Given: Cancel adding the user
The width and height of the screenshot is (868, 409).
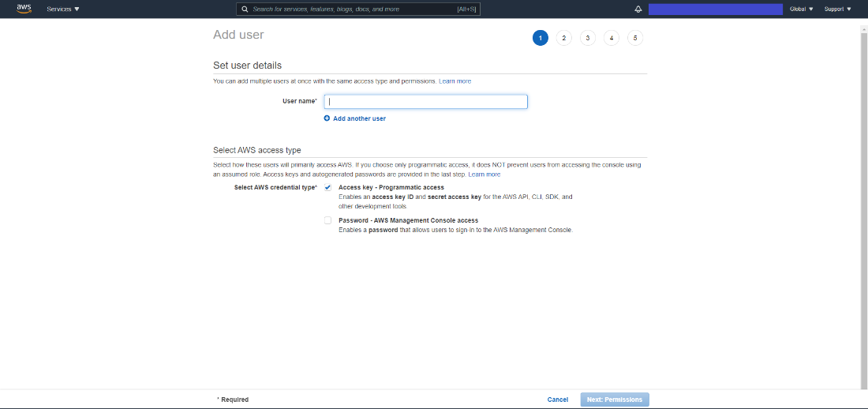Looking at the screenshot, I should coord(557,400).
